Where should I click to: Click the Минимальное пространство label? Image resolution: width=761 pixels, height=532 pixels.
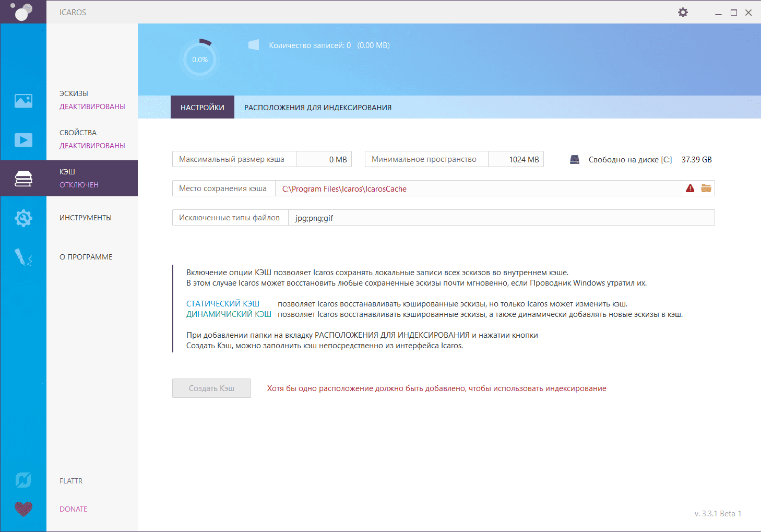click(424, 159)
